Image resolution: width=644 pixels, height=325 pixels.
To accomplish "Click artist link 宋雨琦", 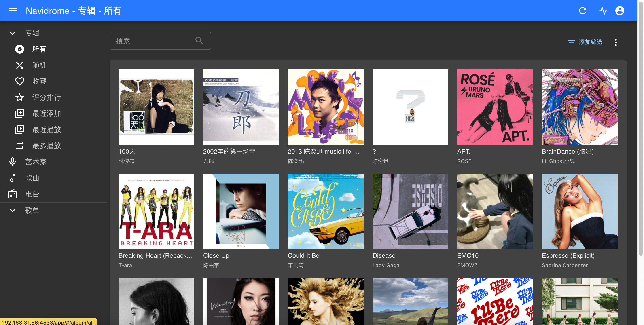I will pos(296,265).
